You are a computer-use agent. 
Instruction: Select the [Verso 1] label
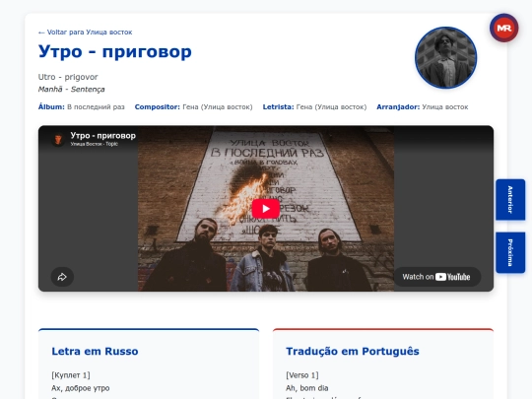click(x=302, y=375)
